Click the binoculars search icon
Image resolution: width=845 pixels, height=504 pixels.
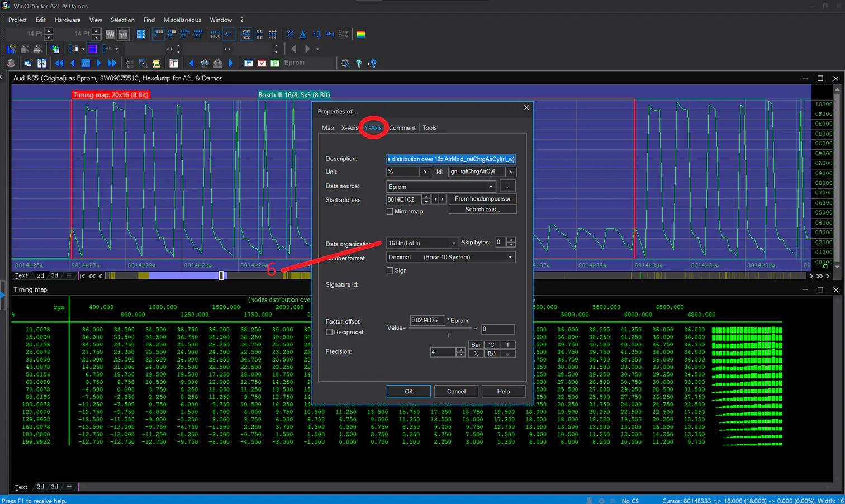(205, 63)
